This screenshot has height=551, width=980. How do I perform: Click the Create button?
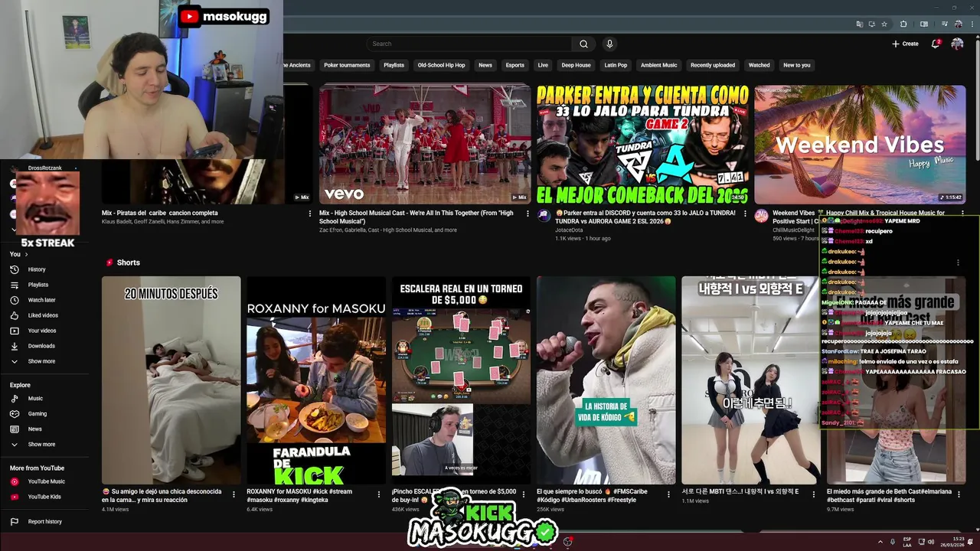905,44
